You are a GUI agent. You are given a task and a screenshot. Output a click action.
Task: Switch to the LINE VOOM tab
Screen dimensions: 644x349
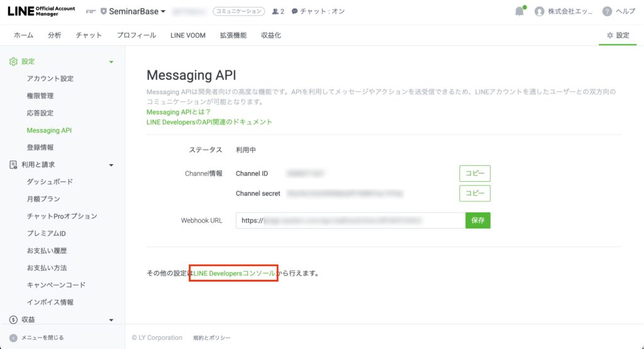pos(187,35)
